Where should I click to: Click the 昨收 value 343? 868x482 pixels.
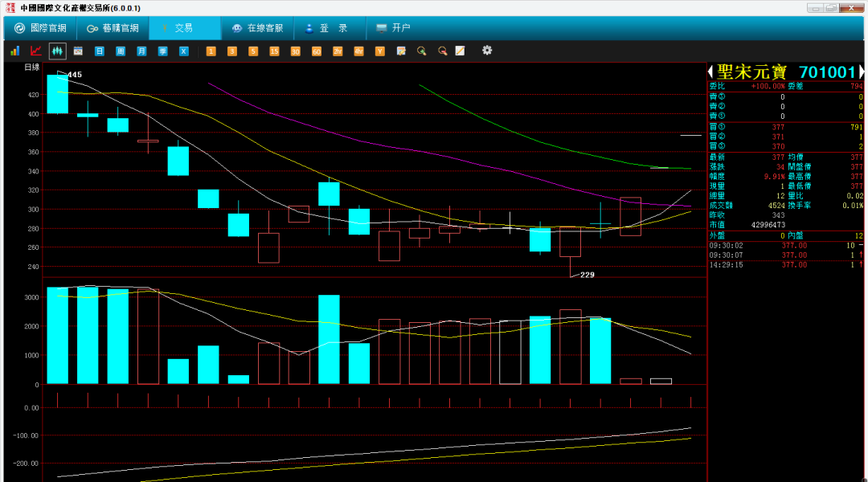tap(778, 215)
